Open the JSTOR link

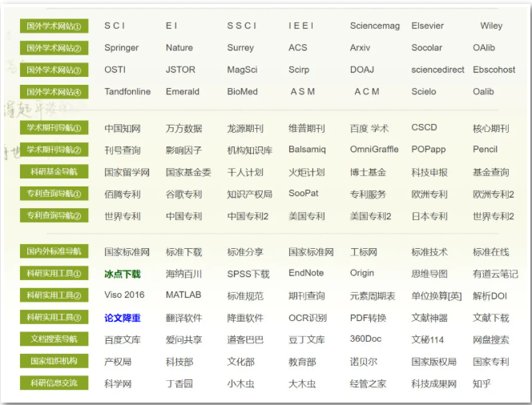tap(180, 70)
